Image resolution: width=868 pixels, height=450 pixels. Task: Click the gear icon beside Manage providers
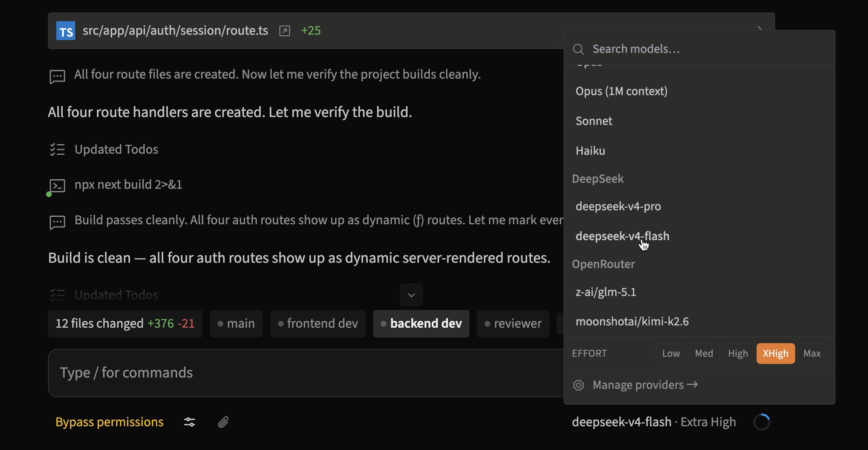click(578, 385)
